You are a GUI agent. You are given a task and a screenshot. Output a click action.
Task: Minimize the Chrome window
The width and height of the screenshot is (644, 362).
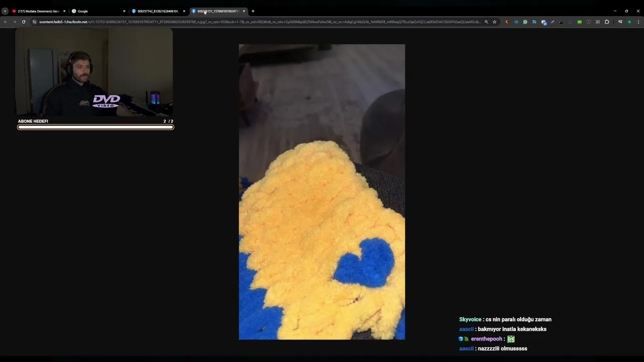point(615,11)
